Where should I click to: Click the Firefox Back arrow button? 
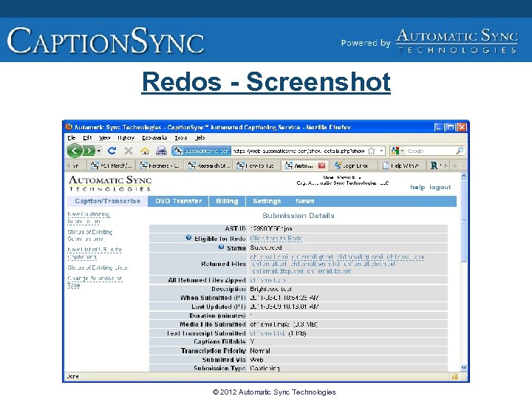point(75,151)
